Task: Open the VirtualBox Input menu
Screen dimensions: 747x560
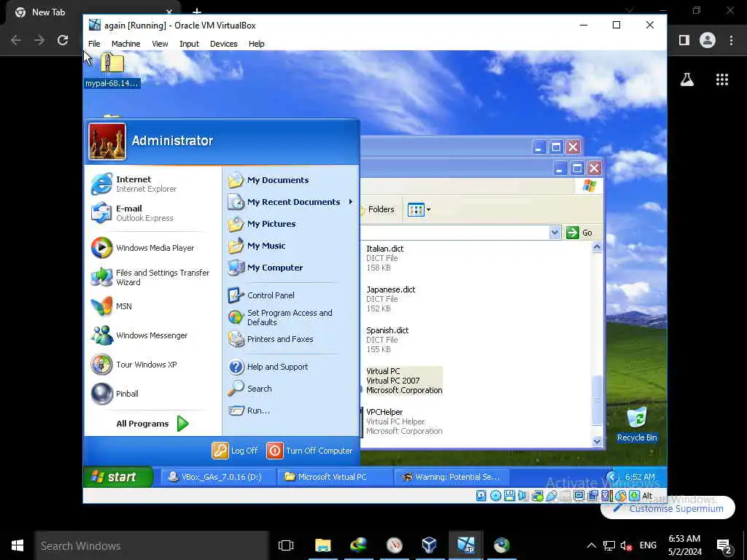Action: pos(189,44)
